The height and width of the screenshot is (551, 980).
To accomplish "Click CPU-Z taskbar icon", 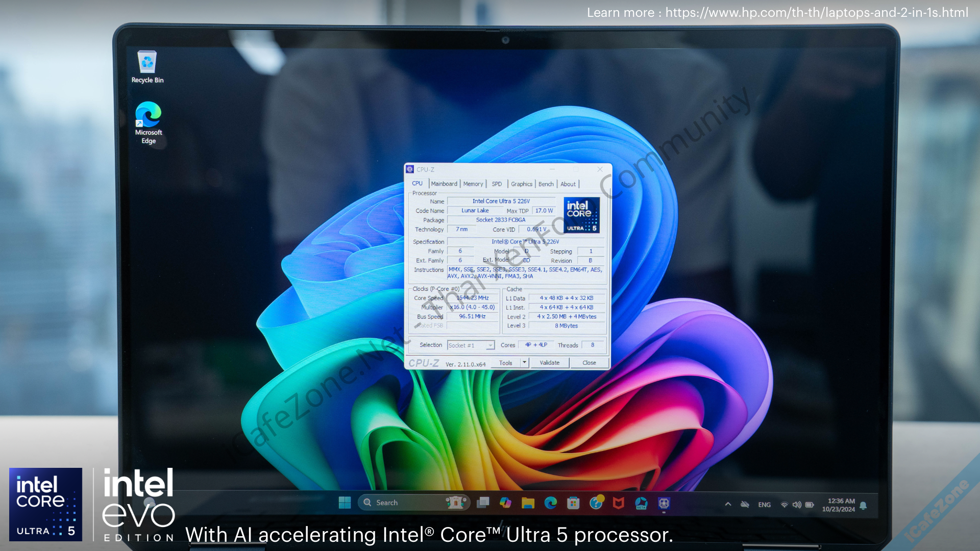I will point(664,504).
